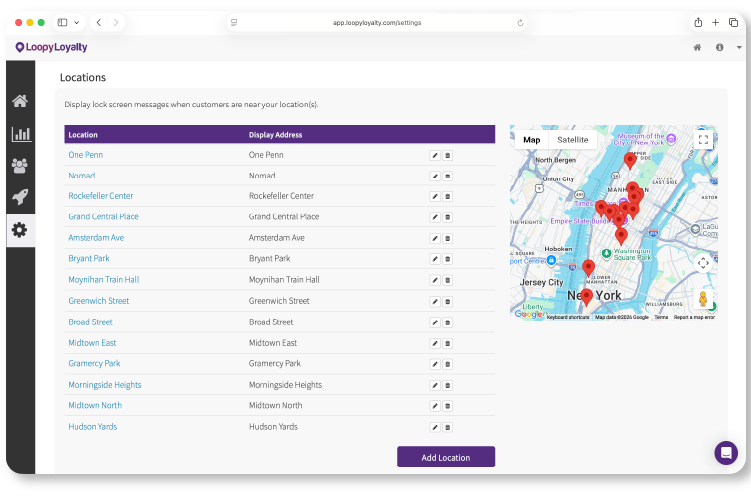Click the map camera pan control

tap(703, 263)
